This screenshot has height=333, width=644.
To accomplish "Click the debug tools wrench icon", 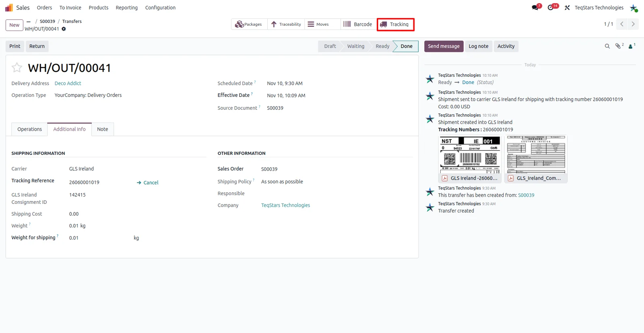I will click(x=567, y=8).
